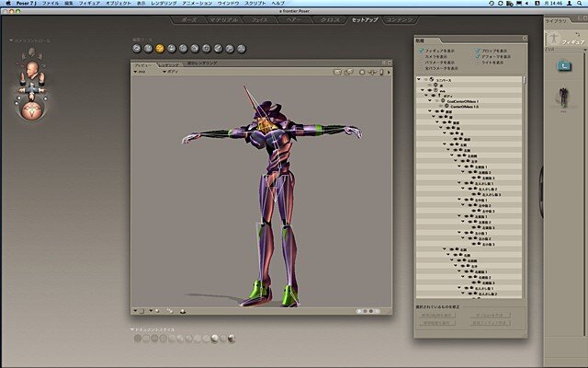The height and width of the screenshot is (368, 588).
Task: Toggle the プロップを表示 checkbox
Action: [x=478, y=51]
